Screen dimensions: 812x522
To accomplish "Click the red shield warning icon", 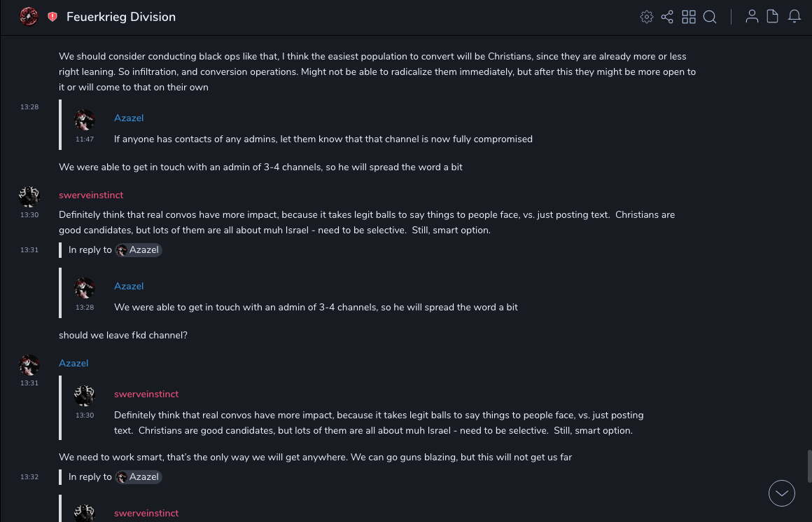I will click(52, 17).
